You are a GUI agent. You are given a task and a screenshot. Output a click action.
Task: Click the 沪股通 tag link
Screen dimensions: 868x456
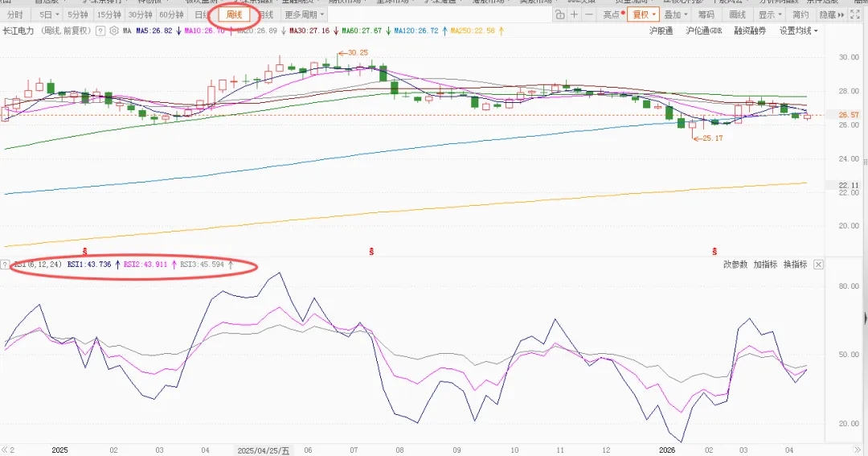(x=661, y=31)
